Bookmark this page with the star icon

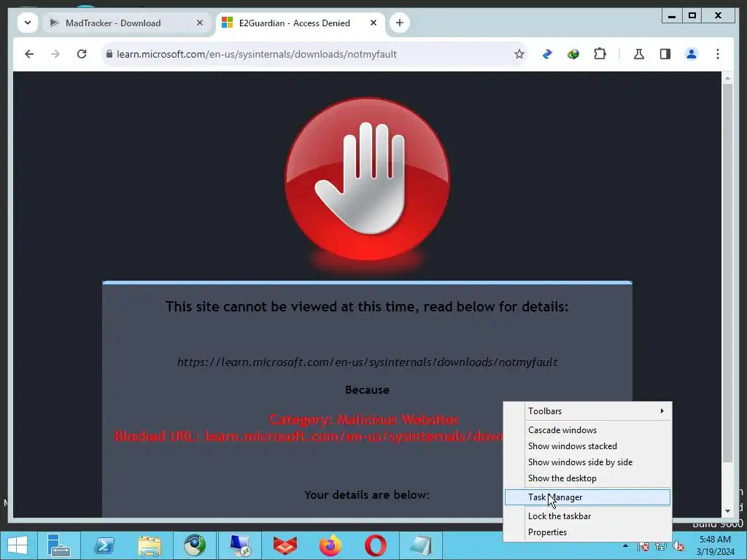[519, 54]
